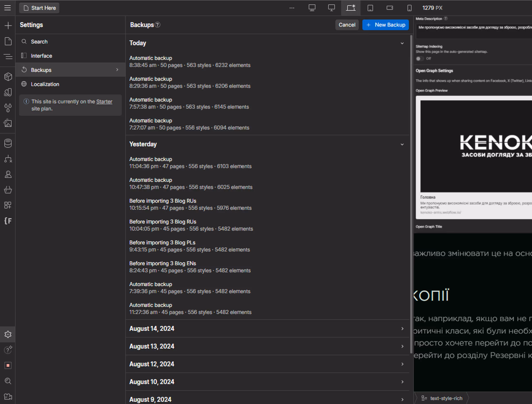Select the 11:27:36 am automatic backup
Viewport: 532px width, 404px height.
click(268, 308)
